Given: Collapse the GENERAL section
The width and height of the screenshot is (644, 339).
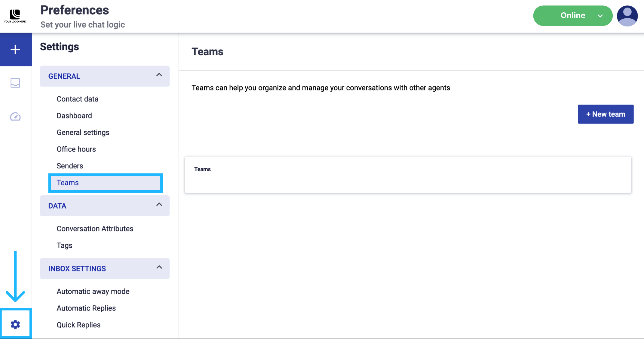Looking at the screenshot, I should [x=159, y=75].
